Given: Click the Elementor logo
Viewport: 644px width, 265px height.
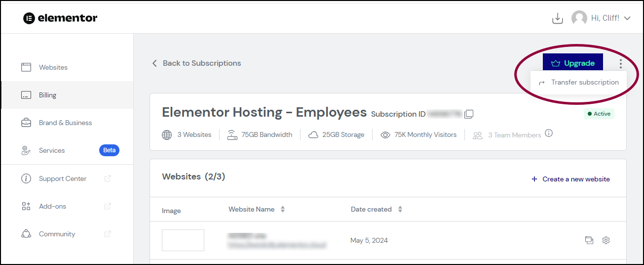Looking at the screenshot, I should coord(60,18).
